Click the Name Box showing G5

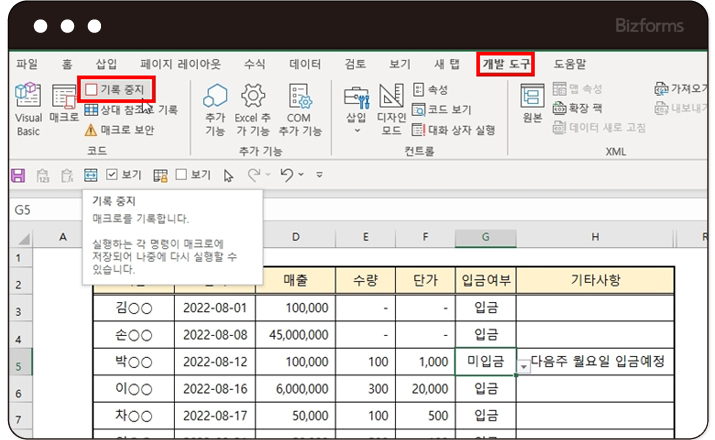40,211
